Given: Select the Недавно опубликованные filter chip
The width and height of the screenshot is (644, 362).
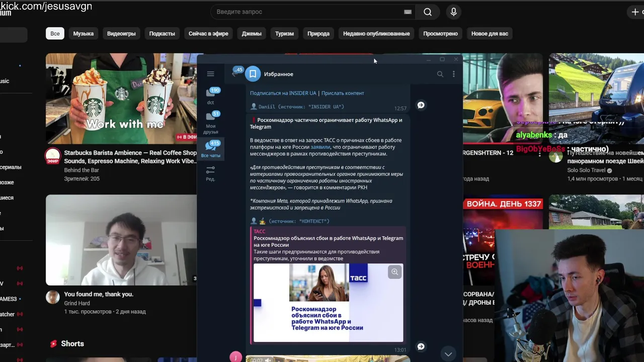Looking at the screenshot, I should pos(376,34).
